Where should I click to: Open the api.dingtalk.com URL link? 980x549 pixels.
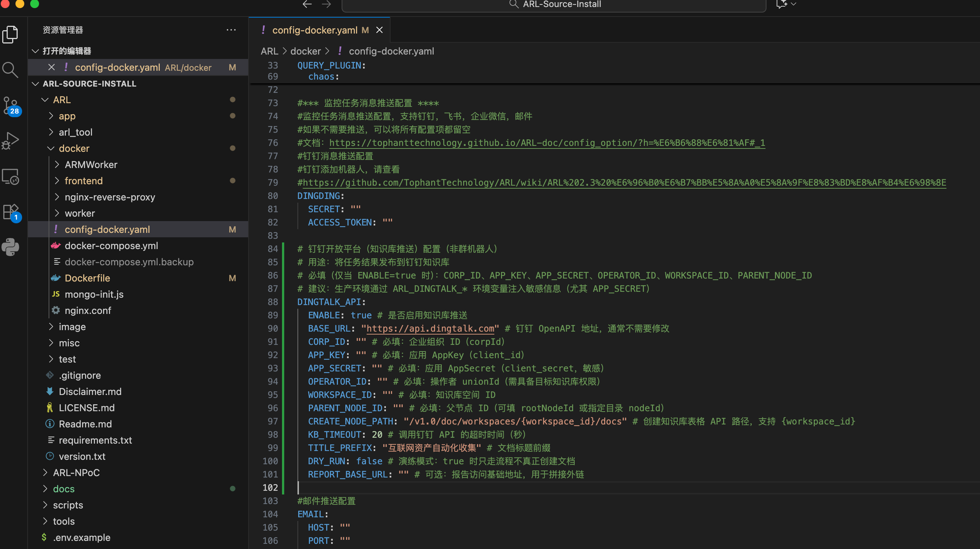tap(430, 328)
